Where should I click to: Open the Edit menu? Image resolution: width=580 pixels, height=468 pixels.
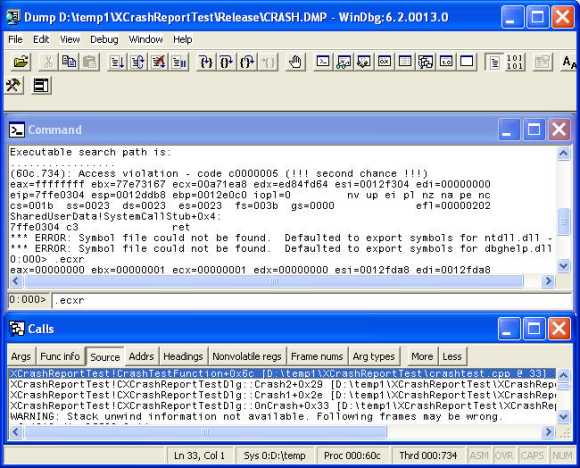pyautogui.click(x=41, y=39)
